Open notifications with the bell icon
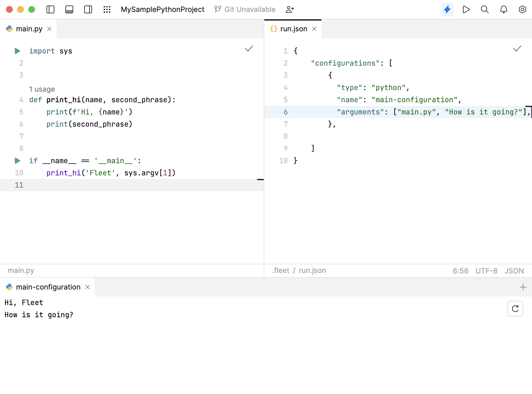This screenshot has width=532, height=394. 503,9
